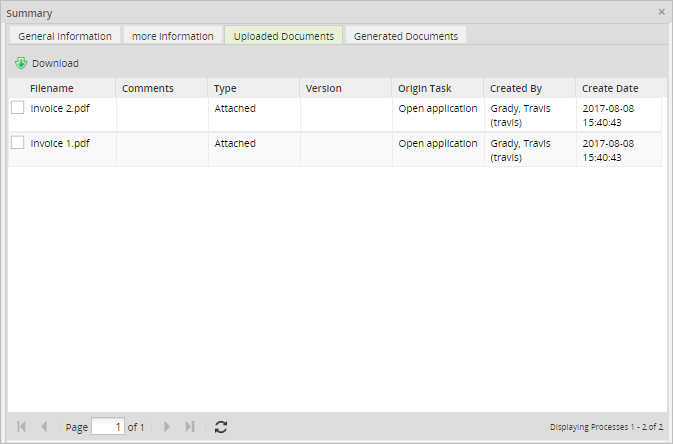Go to the next page
Screen dimensions: 673x444
pyautogui.click(x=167, y=427)
